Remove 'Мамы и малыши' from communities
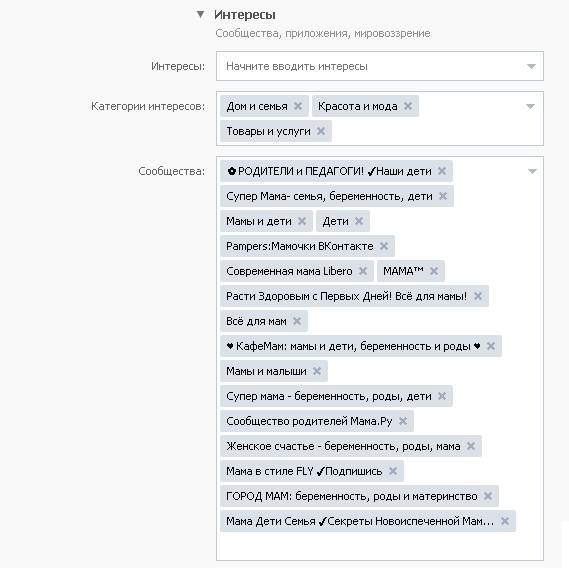569x568 pixels. pyautogui.click(x=317, y=371)
